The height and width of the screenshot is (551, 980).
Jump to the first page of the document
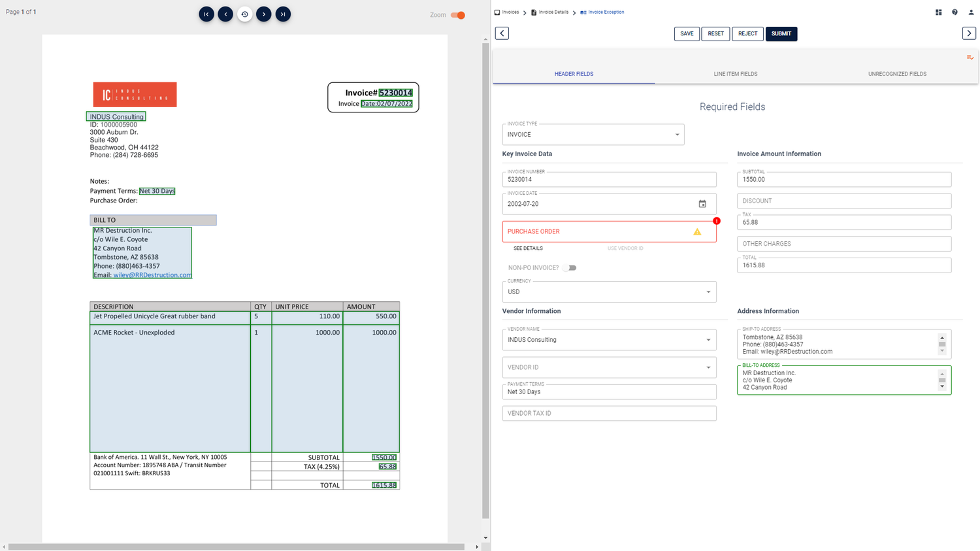(x=206, y=14)
